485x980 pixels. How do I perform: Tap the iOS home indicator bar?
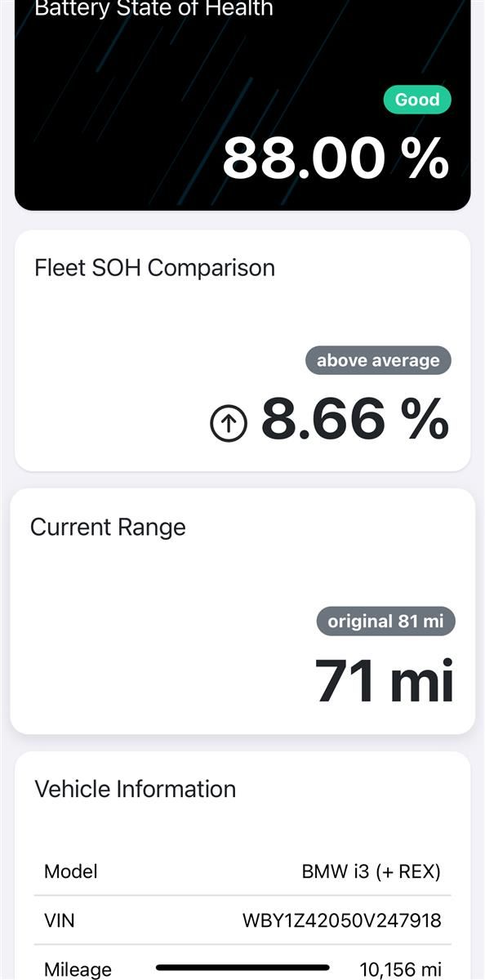(x=242, y=967)
